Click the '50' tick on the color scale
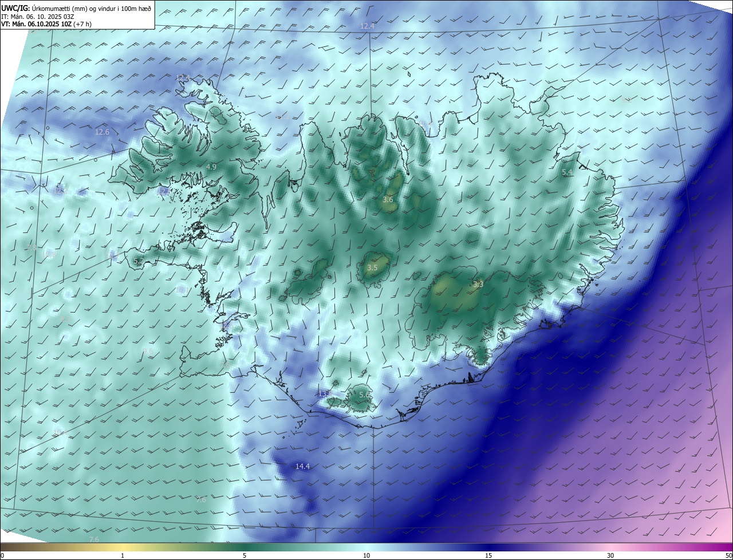The image size is (733, 560). point(728,555)
